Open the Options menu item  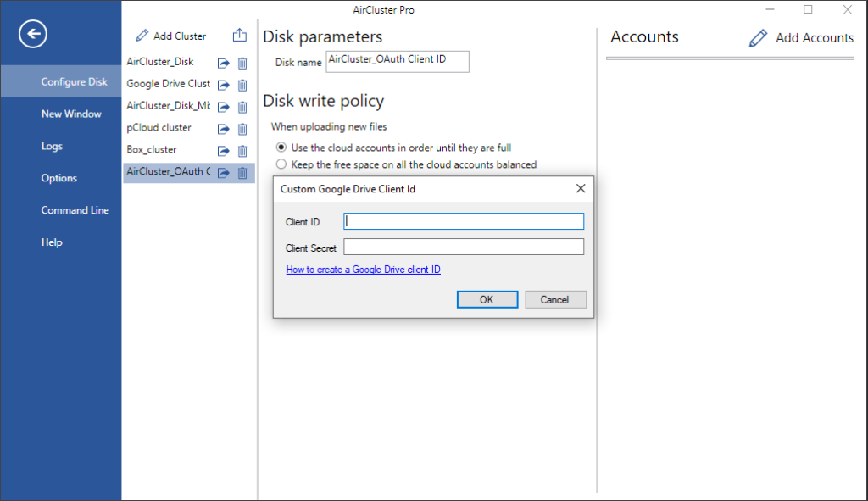coord(59,178)
